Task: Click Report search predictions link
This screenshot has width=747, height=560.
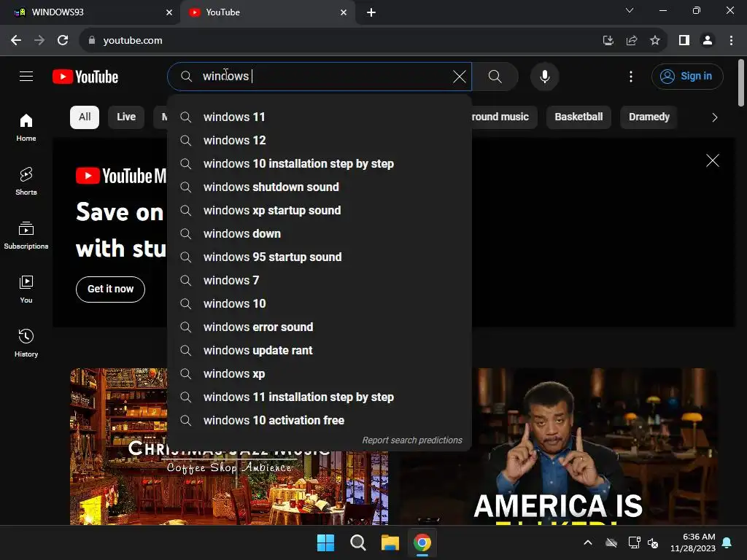Action: 412,440
